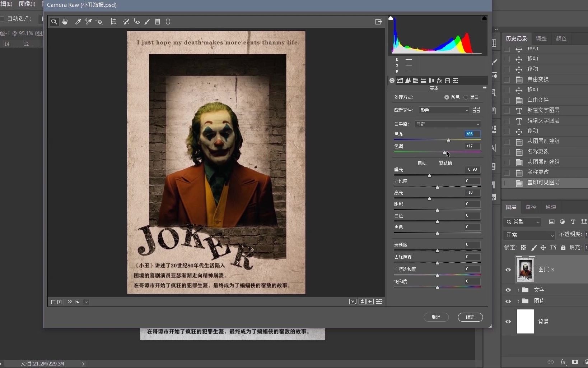Open the 基本 panel flyout menu

click(x=485, y=88)
